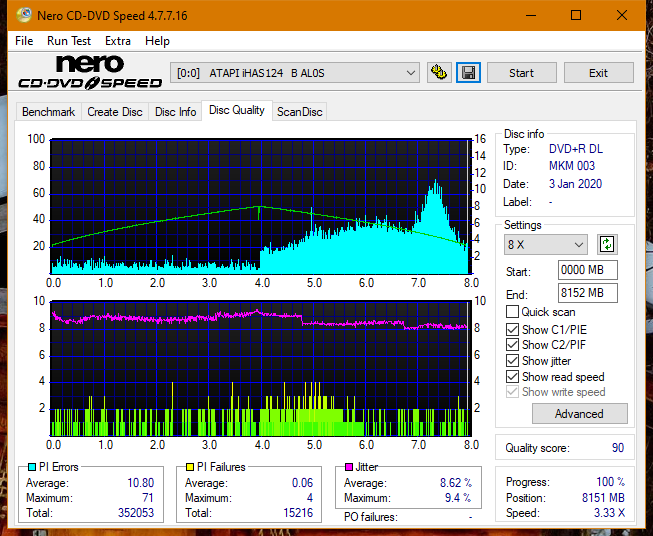The width and height of the screenshot is (653, 536).
Task: Switch to the Create Disc tab
Action: (x=115, y=112)
